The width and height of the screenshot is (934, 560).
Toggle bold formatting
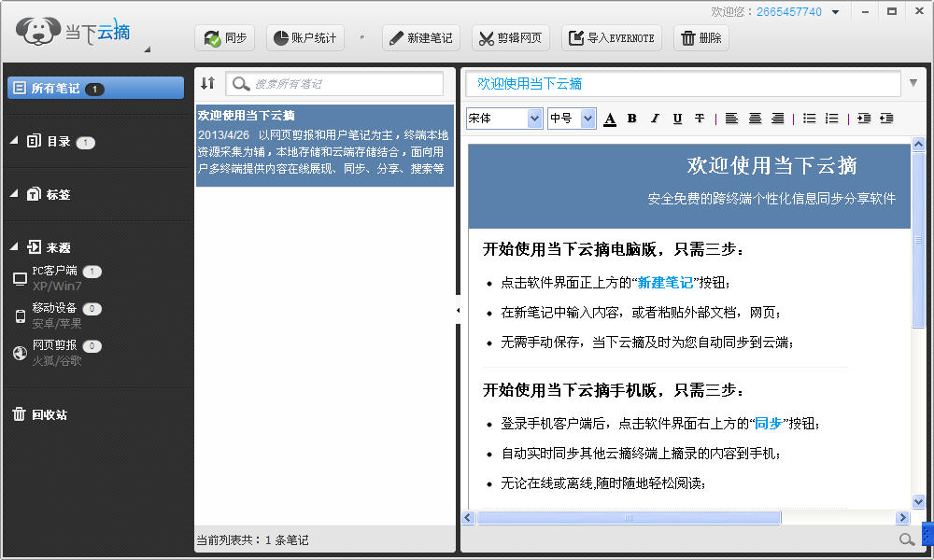pyautogui.click(x=632, y=119)
